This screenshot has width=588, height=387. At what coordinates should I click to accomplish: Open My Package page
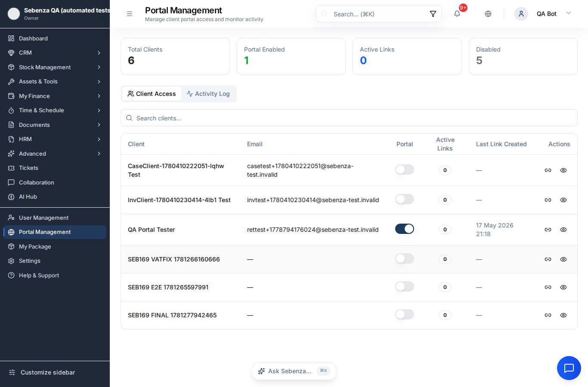(x=55, y=246)
